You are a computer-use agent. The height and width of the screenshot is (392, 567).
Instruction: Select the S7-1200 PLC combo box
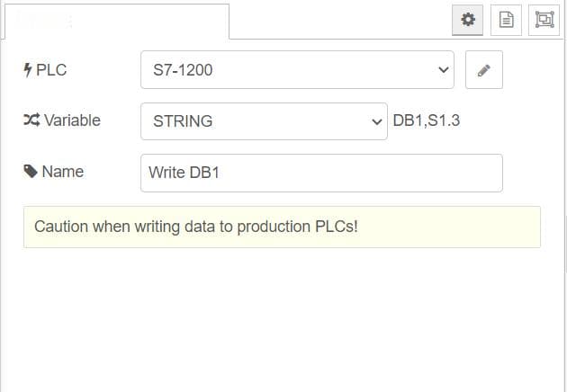click(x=297, y=70)
